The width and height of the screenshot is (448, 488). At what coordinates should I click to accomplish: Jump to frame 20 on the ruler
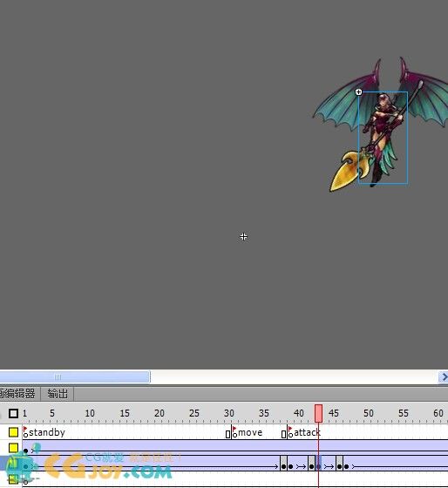[x=160, y=413]
